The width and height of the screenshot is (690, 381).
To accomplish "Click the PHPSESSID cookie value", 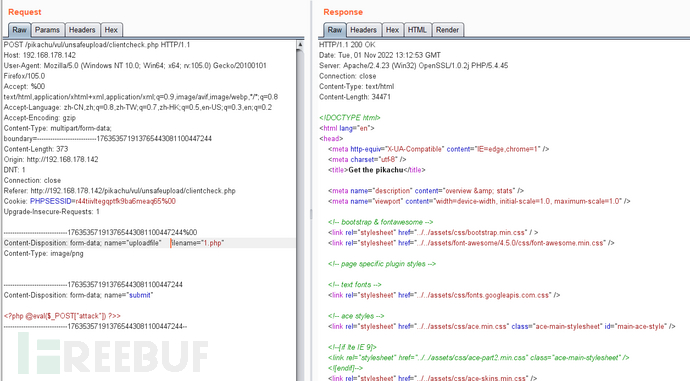I will click(125, 201).
